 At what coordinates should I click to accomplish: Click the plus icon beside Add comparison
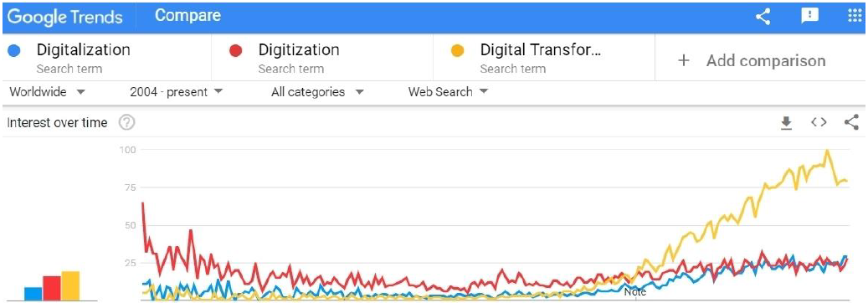tap(684, 60)
